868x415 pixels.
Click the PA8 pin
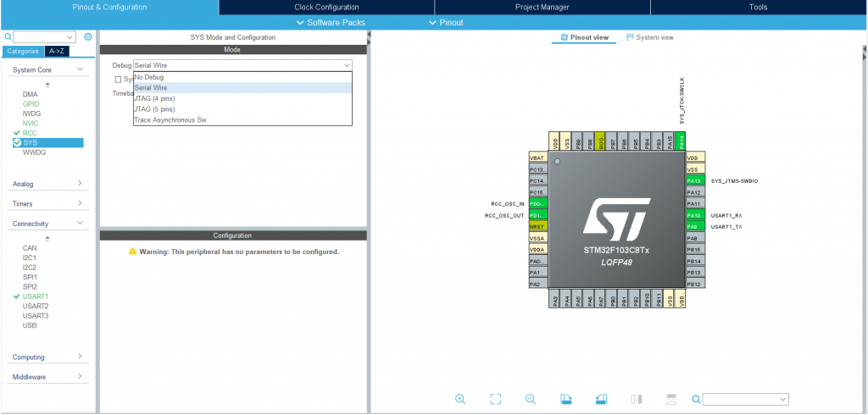[695, 238]
